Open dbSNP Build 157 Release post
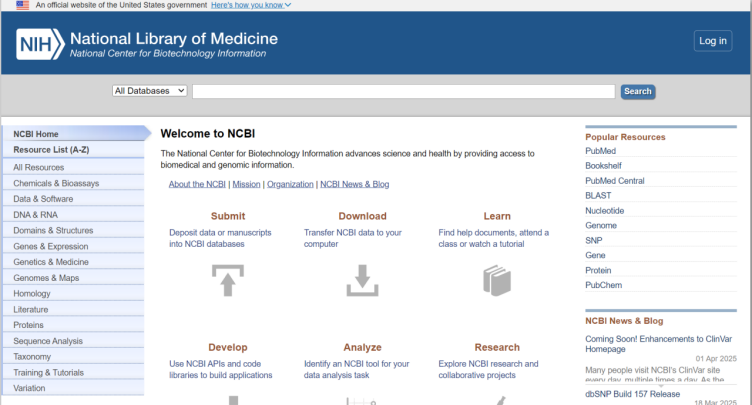Viewport: 752px width, 405px height. point(633,394)
